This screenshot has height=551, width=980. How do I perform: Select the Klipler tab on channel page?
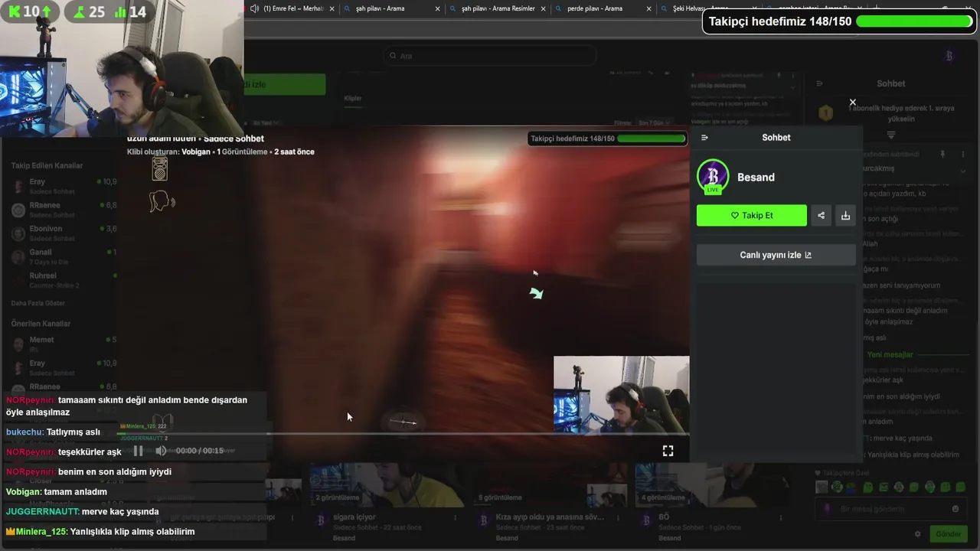click(352, 98)
